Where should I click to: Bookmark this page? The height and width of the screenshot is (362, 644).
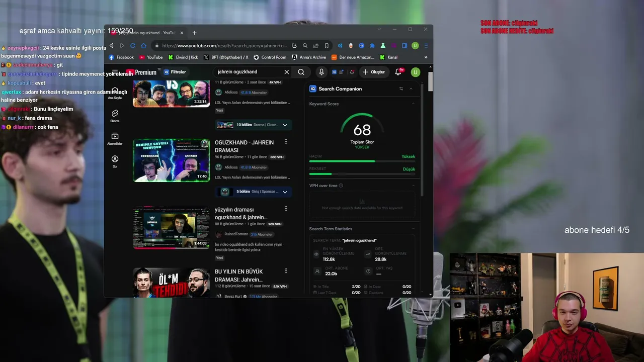click(326, 46)
